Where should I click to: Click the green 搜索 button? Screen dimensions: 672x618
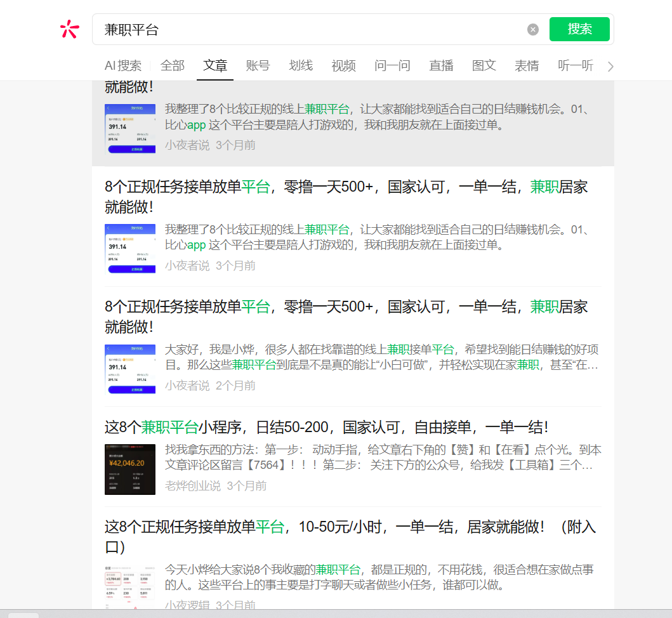(x=579, y=29)
